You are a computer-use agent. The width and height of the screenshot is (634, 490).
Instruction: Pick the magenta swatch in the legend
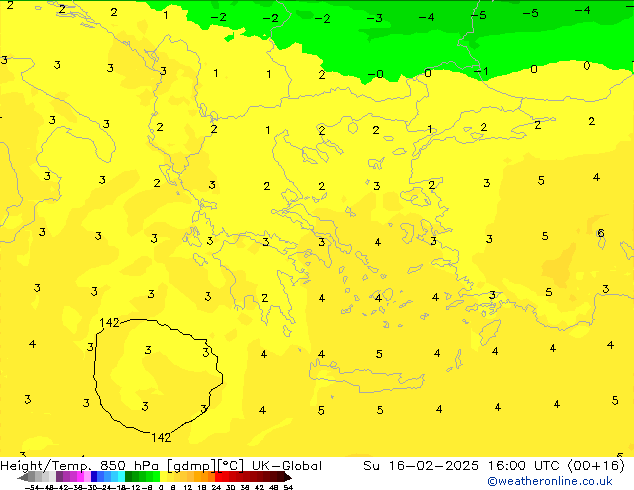80,476
